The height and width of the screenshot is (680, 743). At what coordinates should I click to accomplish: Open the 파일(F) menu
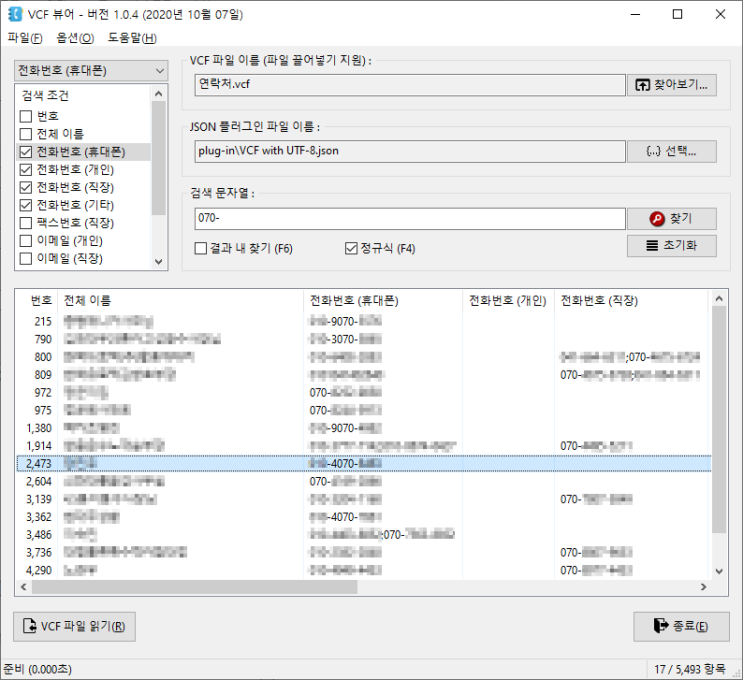(25, 38)
